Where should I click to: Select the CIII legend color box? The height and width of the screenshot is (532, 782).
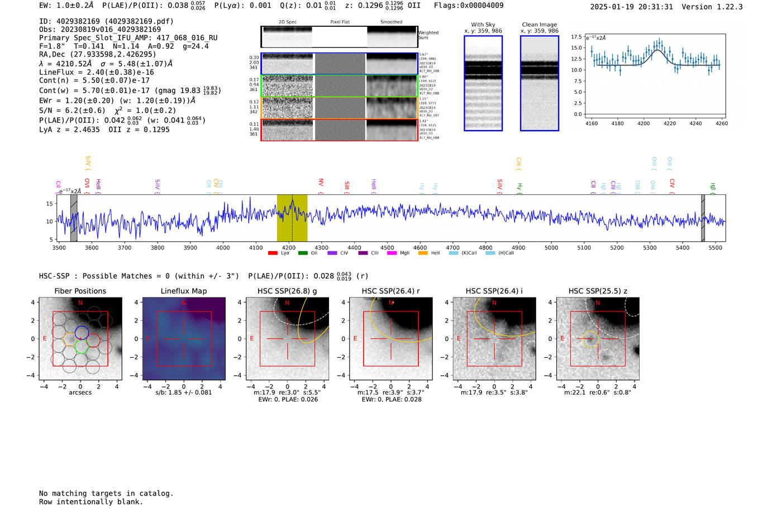363,253
